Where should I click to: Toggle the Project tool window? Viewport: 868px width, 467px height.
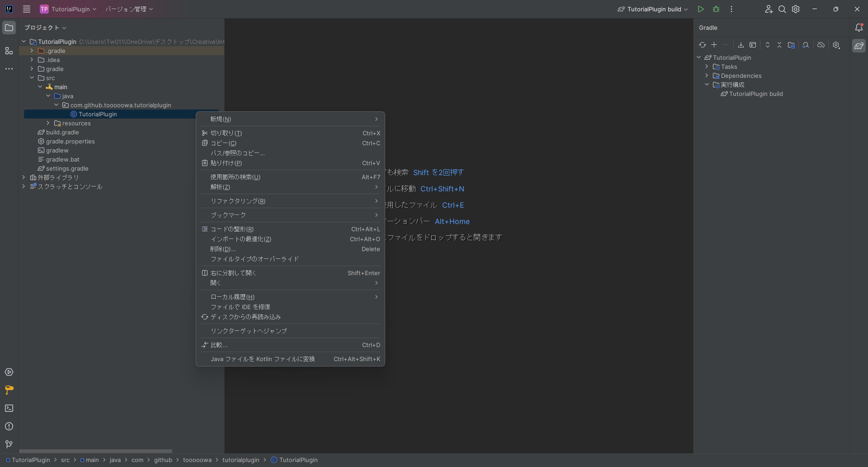[x=9, y=28]
